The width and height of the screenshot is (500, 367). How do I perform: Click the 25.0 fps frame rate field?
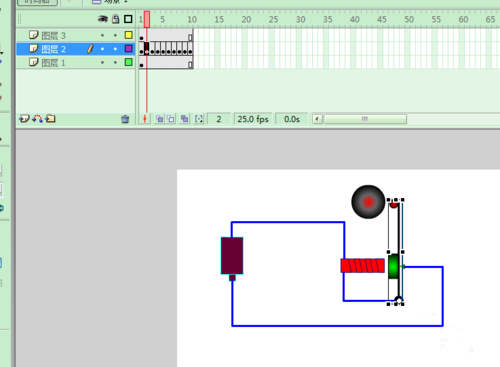pyautogui.click(x=253, y=119)
